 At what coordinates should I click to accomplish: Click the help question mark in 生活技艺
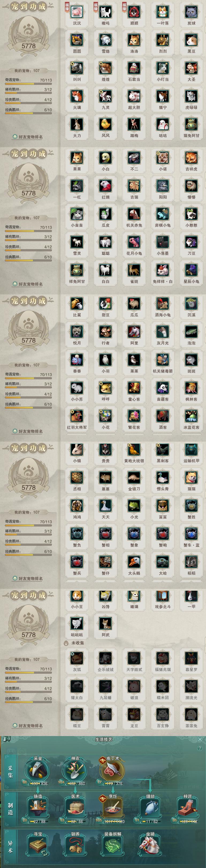coord(200,748)
